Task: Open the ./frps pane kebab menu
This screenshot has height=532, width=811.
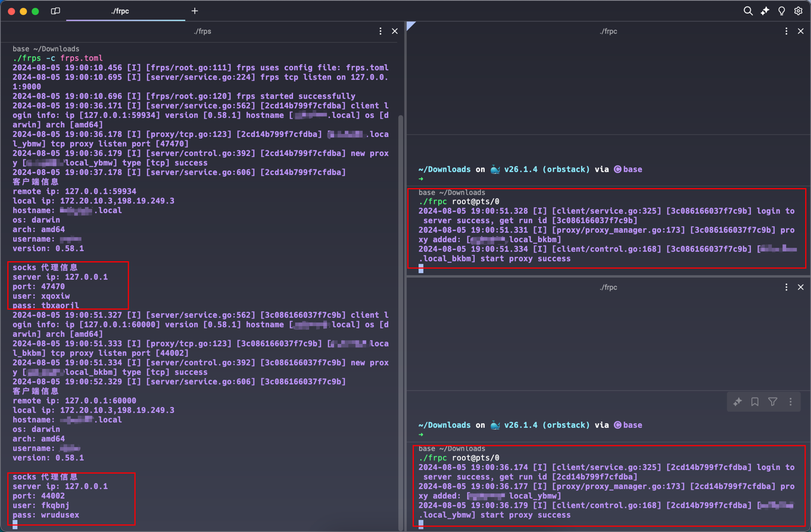Action: (x=380, y=31)
